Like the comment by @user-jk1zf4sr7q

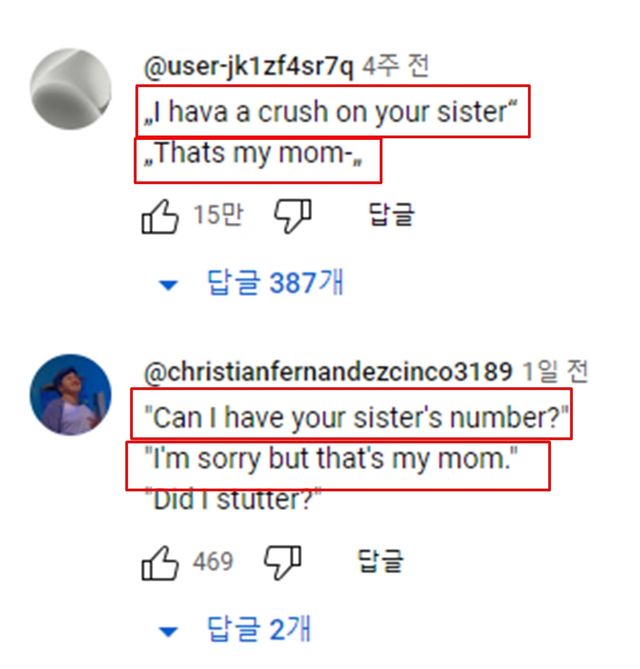pos(158,216)
